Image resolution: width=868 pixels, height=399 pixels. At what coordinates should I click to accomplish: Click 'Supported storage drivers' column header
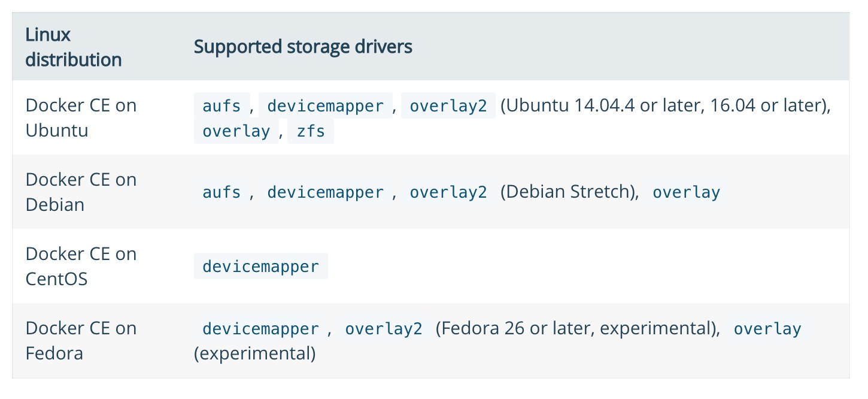point(303,47)
